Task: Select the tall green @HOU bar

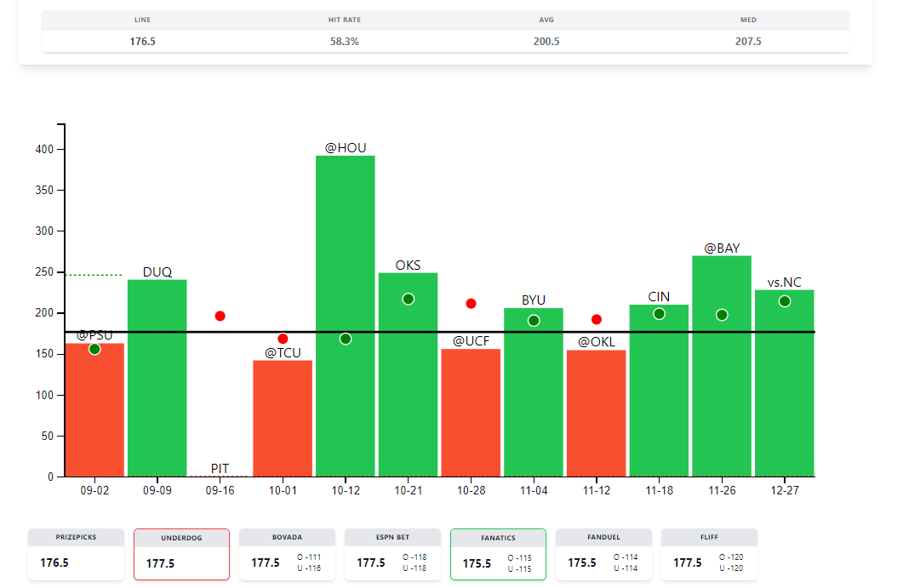Action: [x=346, y=317]
